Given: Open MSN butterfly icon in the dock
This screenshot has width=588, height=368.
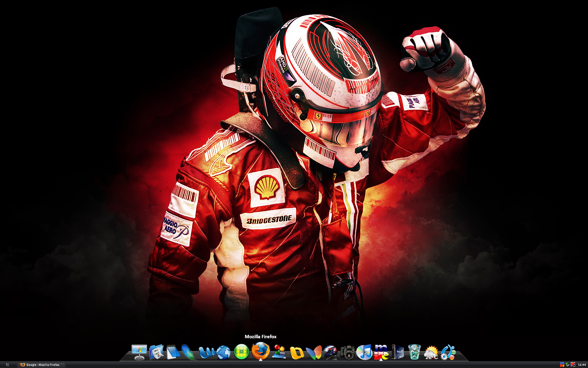Looking at the screenshot, I should 314,352.
